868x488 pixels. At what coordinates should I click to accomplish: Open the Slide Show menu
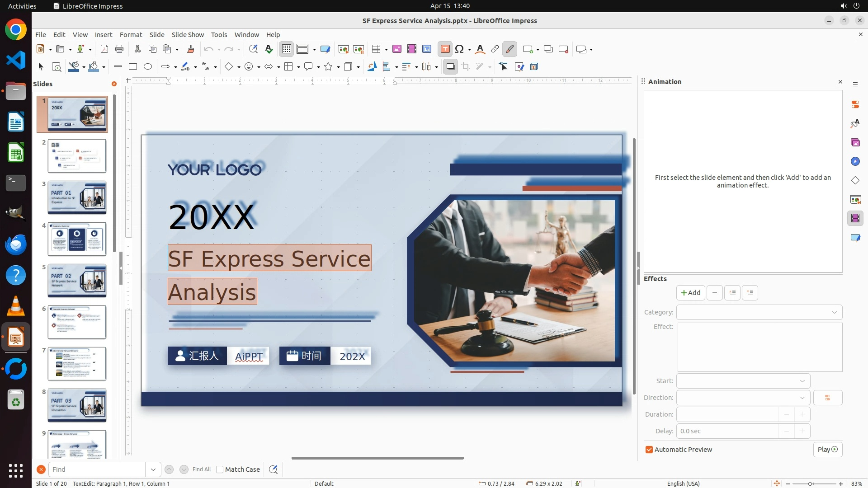tap(188, 35)
